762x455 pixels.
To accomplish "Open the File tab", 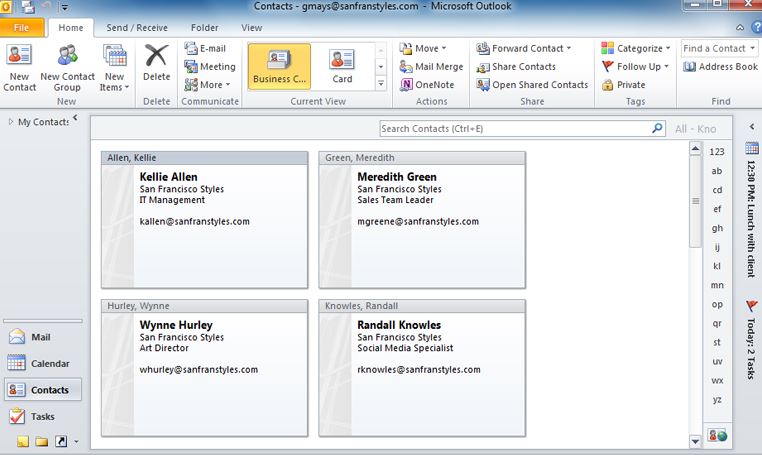I will point(21,28).
